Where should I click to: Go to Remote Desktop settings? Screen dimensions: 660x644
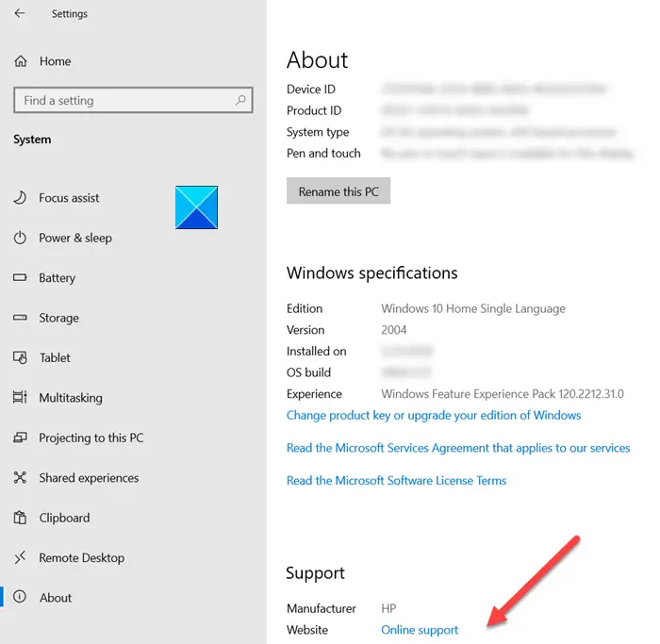82,557
